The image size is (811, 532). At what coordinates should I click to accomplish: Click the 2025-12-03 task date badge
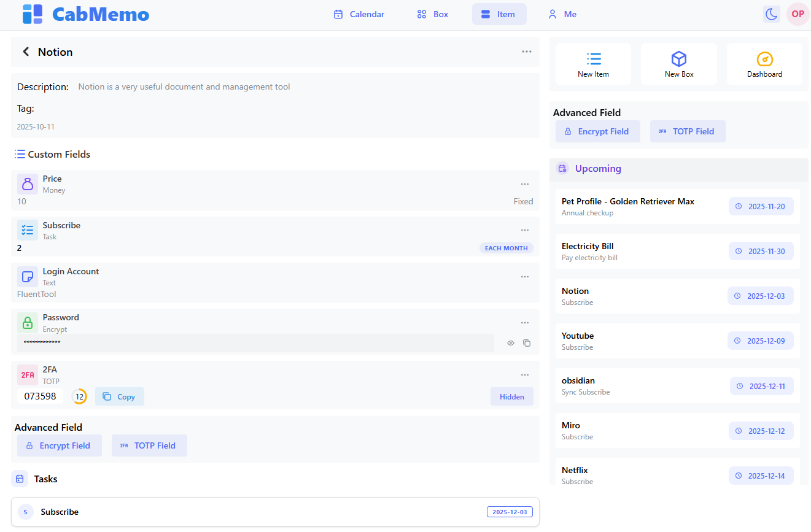point(510,512)
